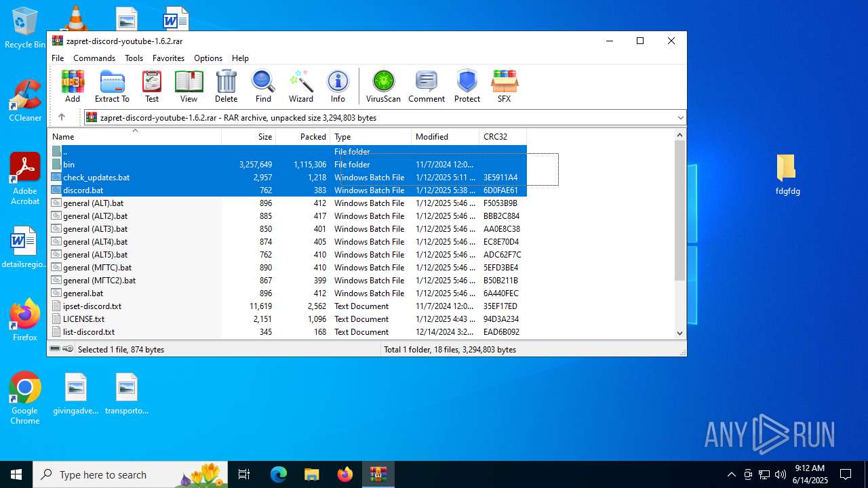Open Extract To tool
The width and height of the screenshot is (868, 488).
click(112, 86)
